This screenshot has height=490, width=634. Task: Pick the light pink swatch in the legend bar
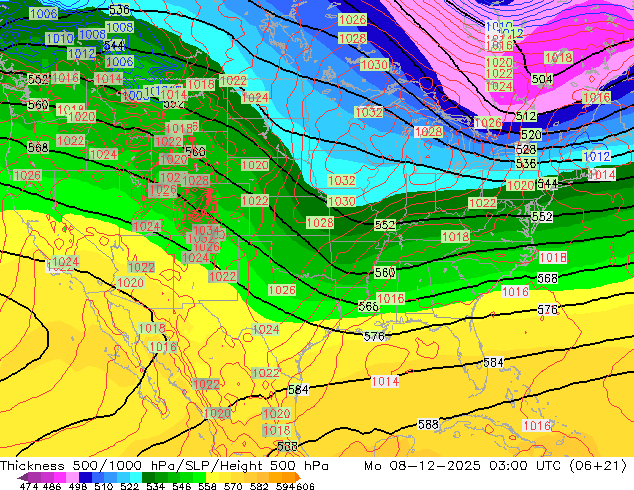click(72, 477)
